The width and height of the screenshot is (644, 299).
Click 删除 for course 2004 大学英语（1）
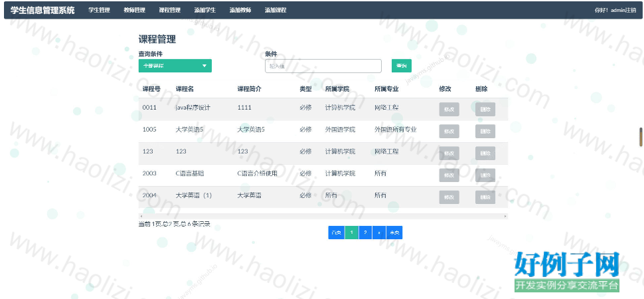[x=485, y=197]
